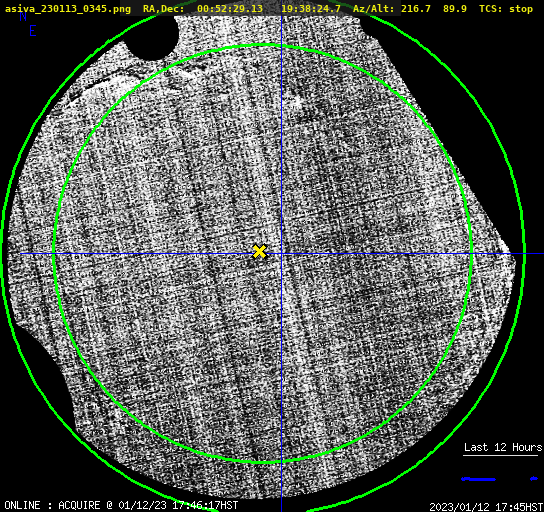Select the RA value 00:52:29.13

pyautogui.click(x=230, y=9)
